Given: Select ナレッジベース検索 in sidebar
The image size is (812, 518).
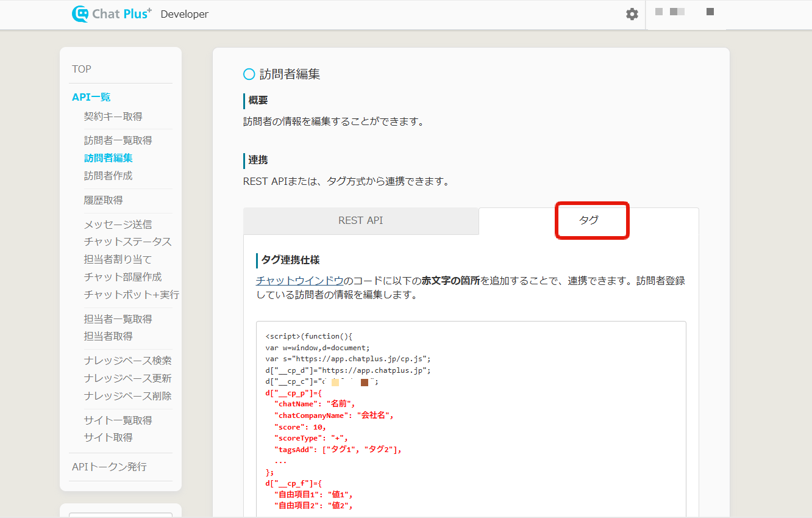Looking at the screenshot, I should click(x=127, y=361).
